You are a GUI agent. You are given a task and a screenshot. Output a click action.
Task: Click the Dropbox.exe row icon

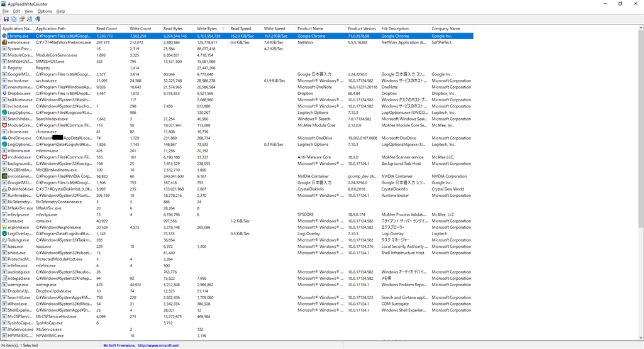coord(4,93)
